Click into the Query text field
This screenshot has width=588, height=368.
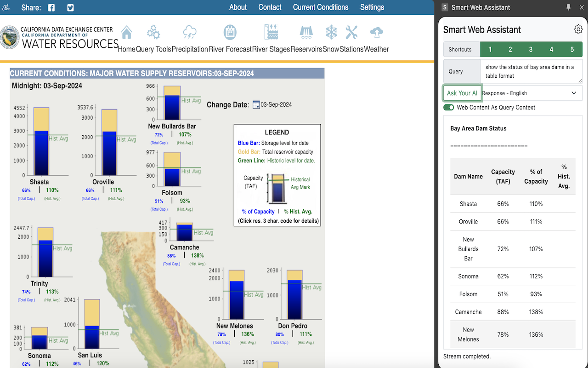click(x=531, y=71)
